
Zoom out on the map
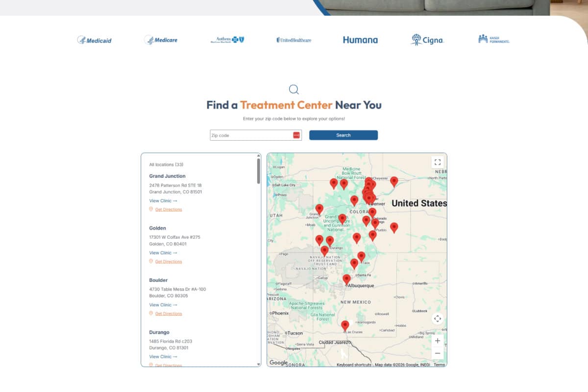point(438,353)
